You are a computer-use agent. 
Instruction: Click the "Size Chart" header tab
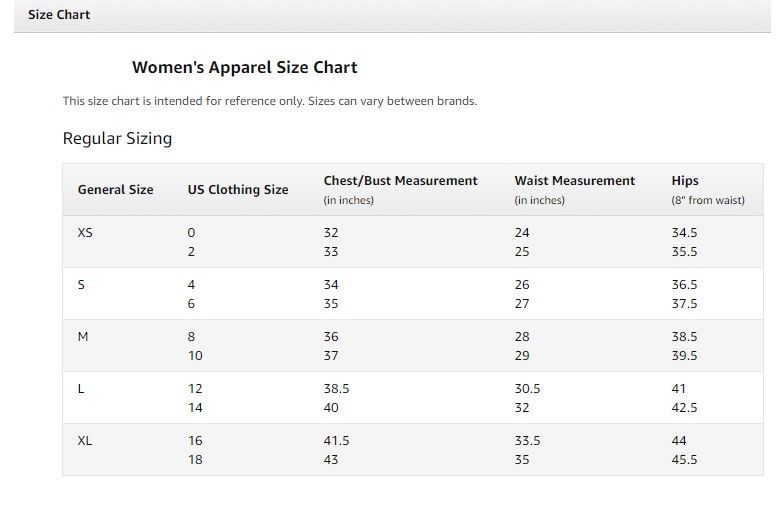coord(59,15)
